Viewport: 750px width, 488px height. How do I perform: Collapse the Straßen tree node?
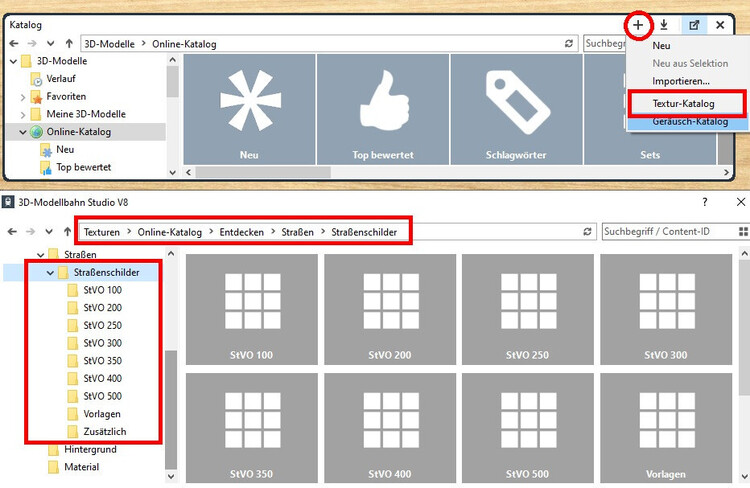(x=41, y=255)
